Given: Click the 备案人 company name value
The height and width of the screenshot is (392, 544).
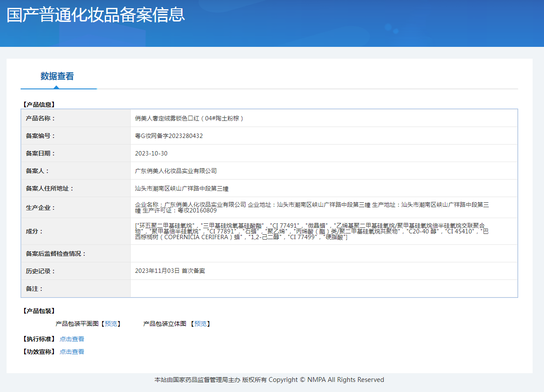Looking at the screenshot, I should [176, 171].
